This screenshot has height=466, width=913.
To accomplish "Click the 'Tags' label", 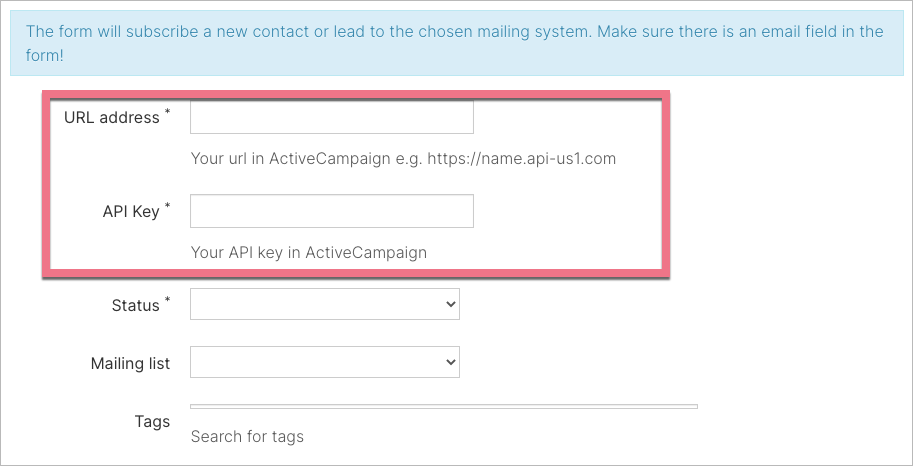I will coord(152,422).
